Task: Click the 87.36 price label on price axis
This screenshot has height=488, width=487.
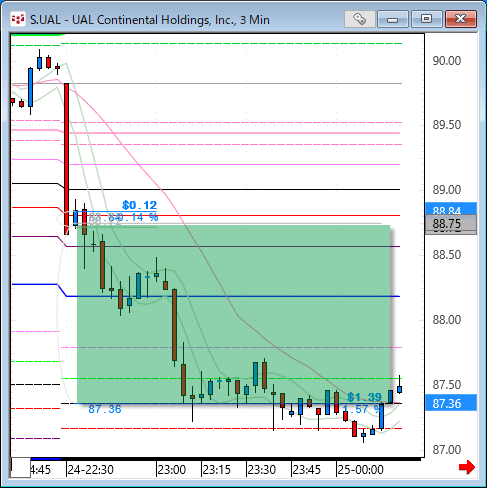Action: coord(451,404)
